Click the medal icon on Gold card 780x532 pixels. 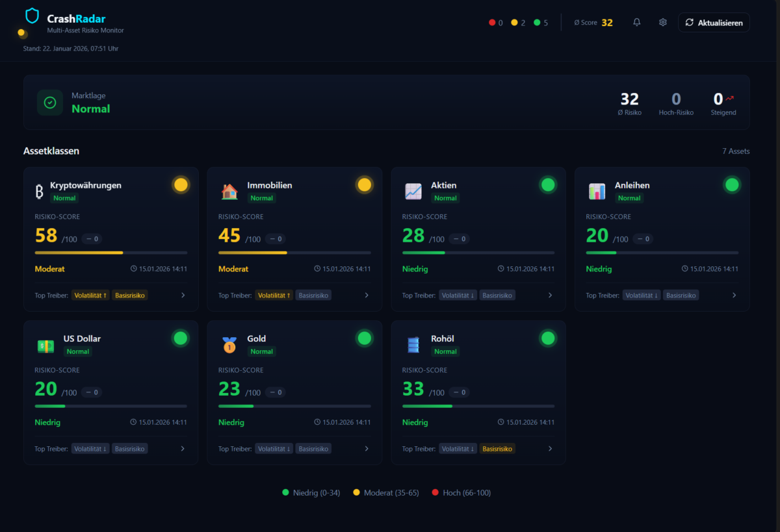(x=229, y=346)
